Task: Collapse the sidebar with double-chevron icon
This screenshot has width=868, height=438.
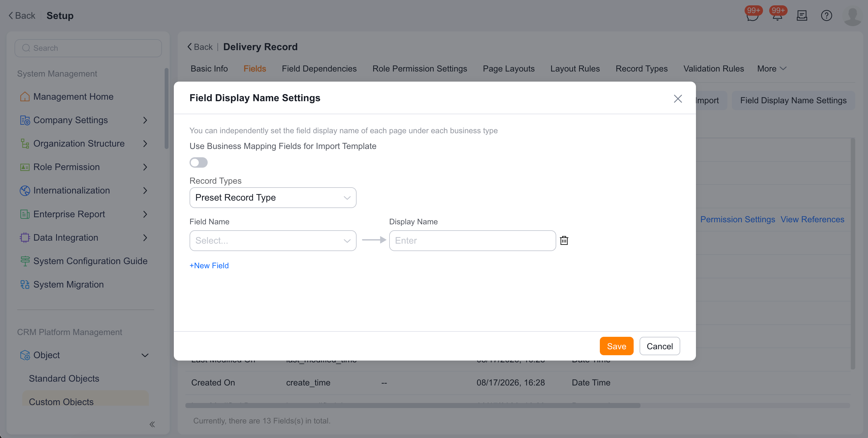Action: tap(152, 424)
